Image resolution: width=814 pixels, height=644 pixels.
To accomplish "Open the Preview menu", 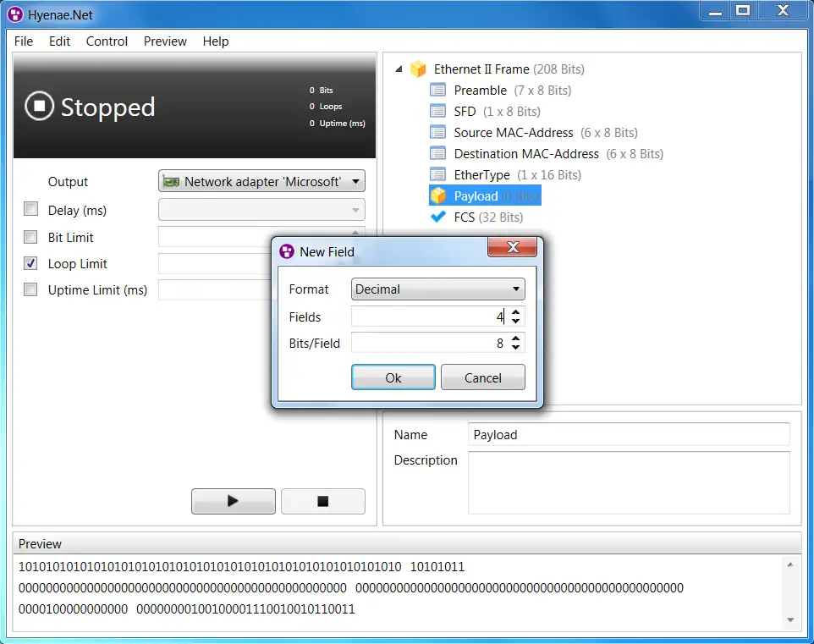I will click(165, 41).
